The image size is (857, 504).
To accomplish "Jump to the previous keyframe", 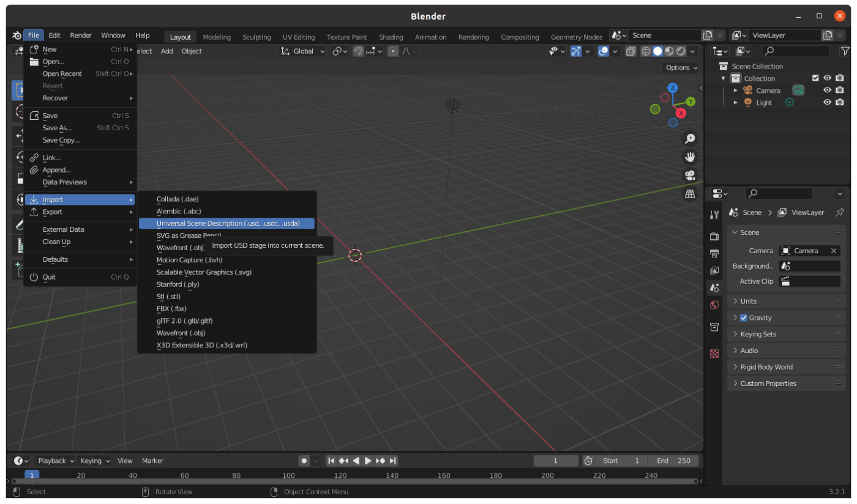I will pyautogui.click(x=343, y=461).
